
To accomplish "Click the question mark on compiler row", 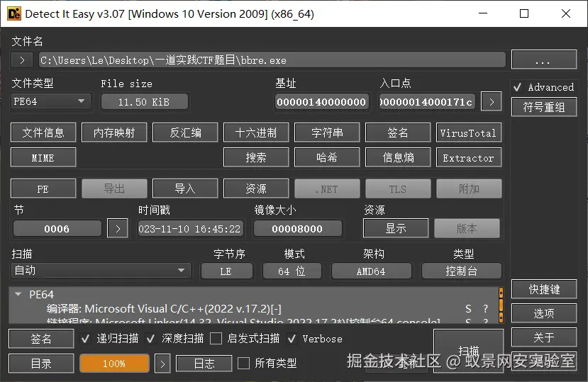I will click(x=486, y=309).
